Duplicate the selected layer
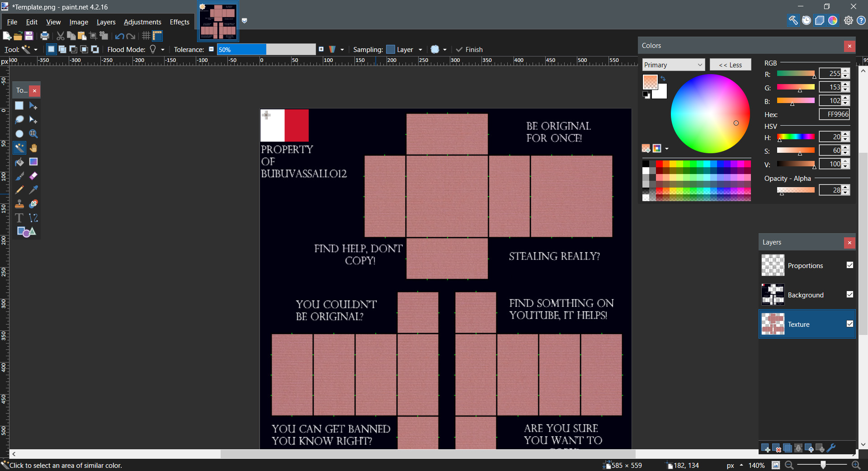Viewport: 868px width, 471px height. (x=788, y=448)
